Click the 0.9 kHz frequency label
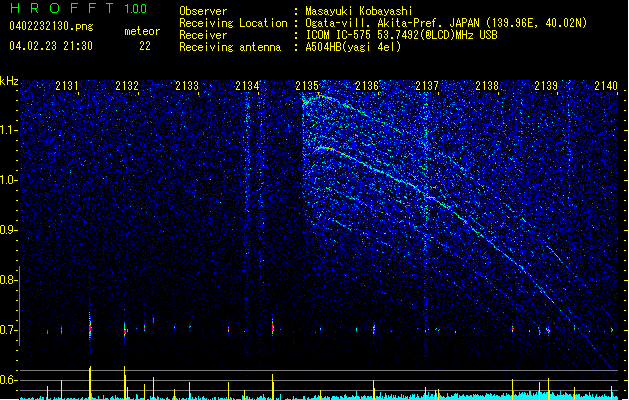Image resolution: width=629 pixels, height=400 pixels. [x=8, y=230]
